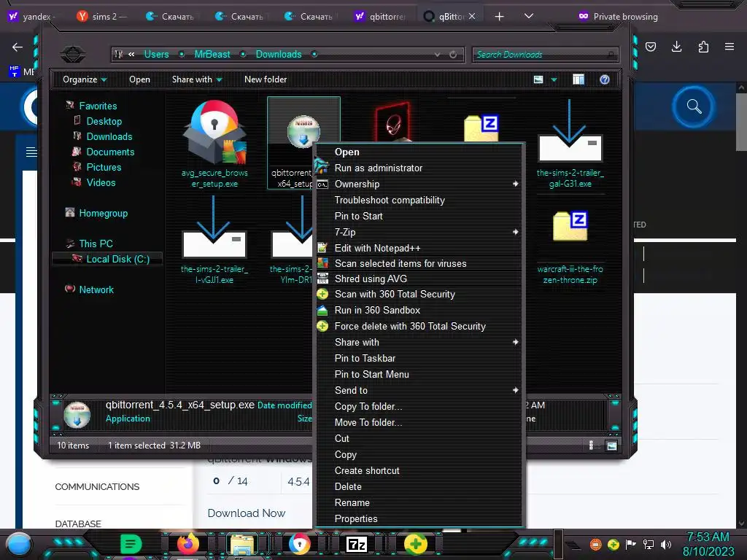Change view layout icon in toolbar

point(538,79)
